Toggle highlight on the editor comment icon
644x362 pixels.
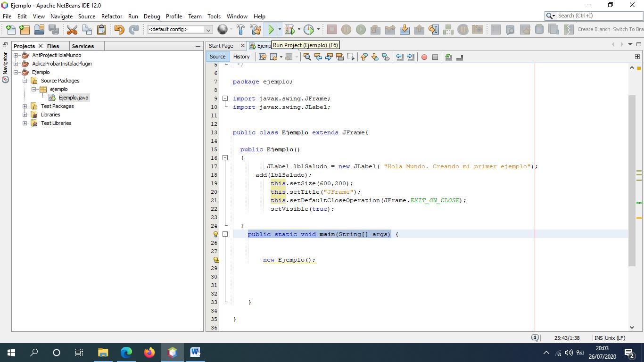point(448,57)
